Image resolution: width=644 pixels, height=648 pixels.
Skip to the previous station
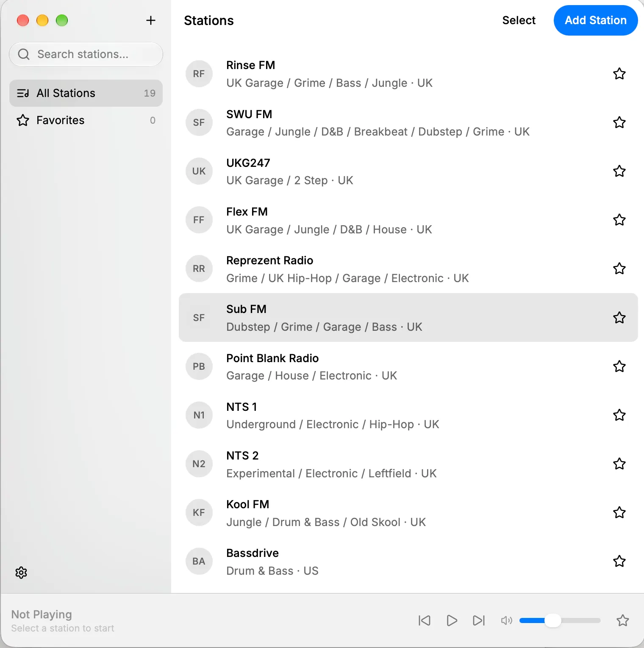point(425,620)
